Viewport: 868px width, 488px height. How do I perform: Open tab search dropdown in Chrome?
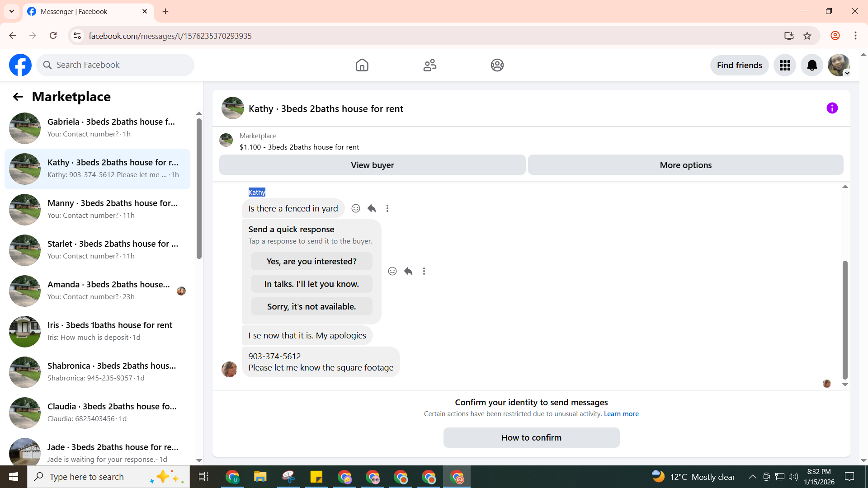pos(12,11)
